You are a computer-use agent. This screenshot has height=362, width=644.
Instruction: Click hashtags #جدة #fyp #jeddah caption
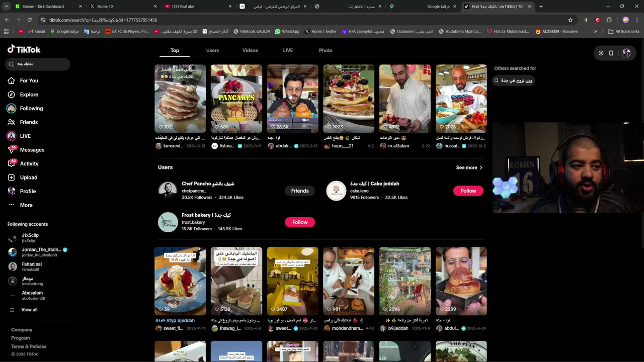(175, 320)
